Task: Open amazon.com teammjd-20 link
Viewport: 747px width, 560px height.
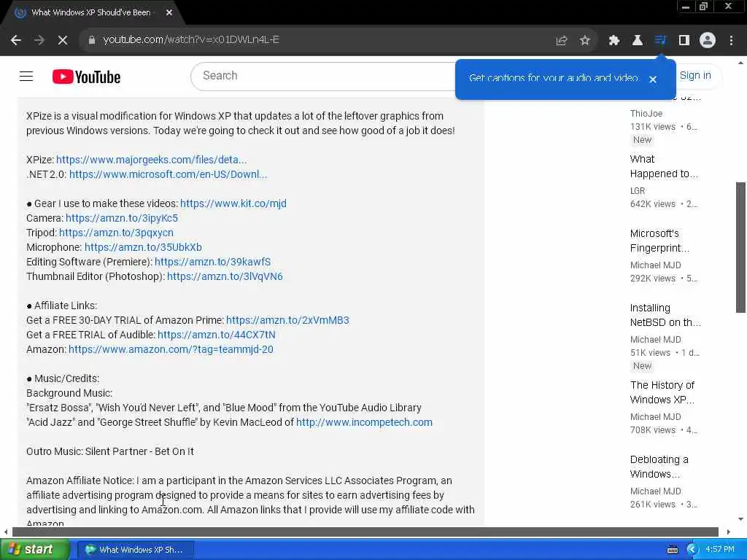Action: [x=171, y=349]
